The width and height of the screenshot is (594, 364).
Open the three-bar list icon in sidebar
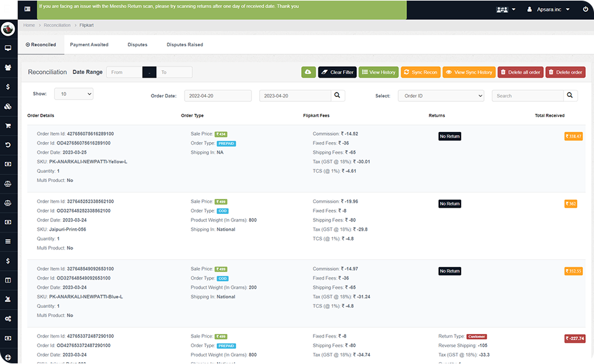click(8, 241)
